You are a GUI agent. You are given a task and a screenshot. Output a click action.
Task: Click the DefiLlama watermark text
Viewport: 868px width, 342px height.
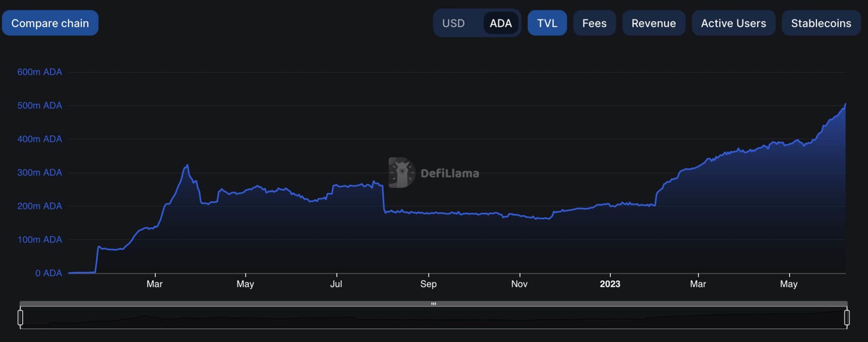click(x=450, y=173)
